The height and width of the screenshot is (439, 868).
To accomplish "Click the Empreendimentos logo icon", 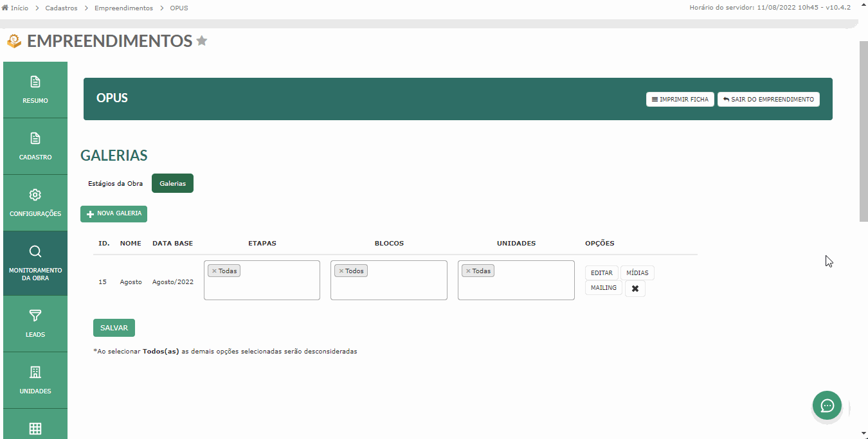I will point(14,42).
